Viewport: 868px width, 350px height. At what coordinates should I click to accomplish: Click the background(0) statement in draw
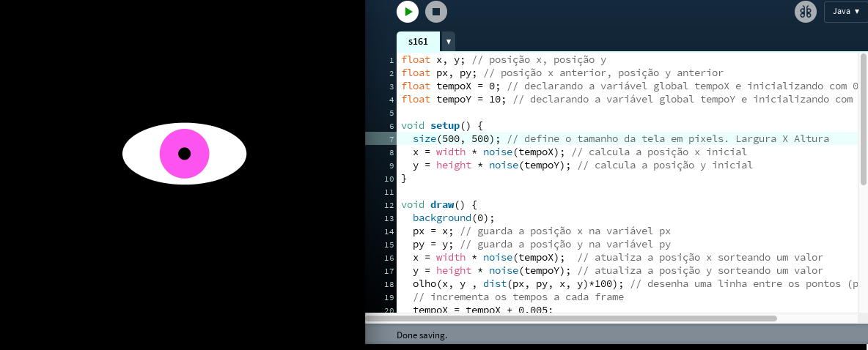click(453, 218)
